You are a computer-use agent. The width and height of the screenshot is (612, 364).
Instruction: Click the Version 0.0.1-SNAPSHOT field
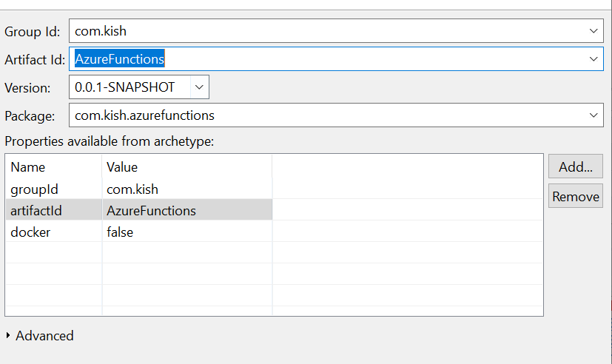(x=130, y=87)
